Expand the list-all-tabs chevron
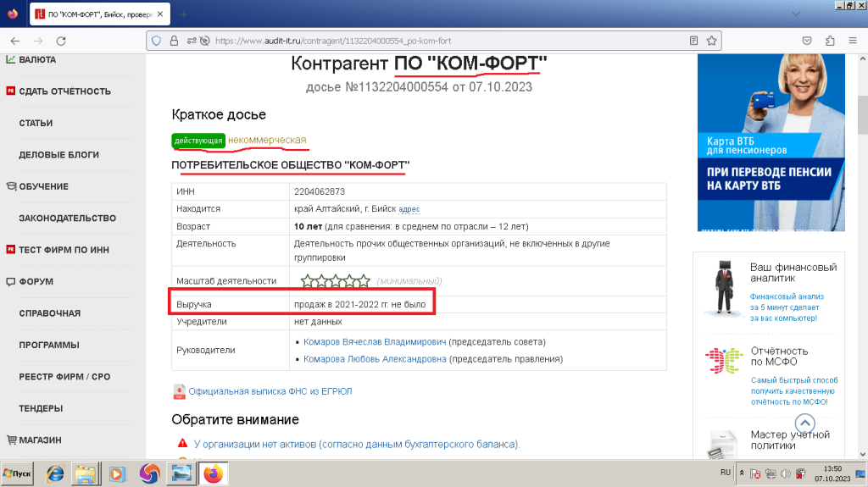 pyautogui.click(x=796, y=14)
